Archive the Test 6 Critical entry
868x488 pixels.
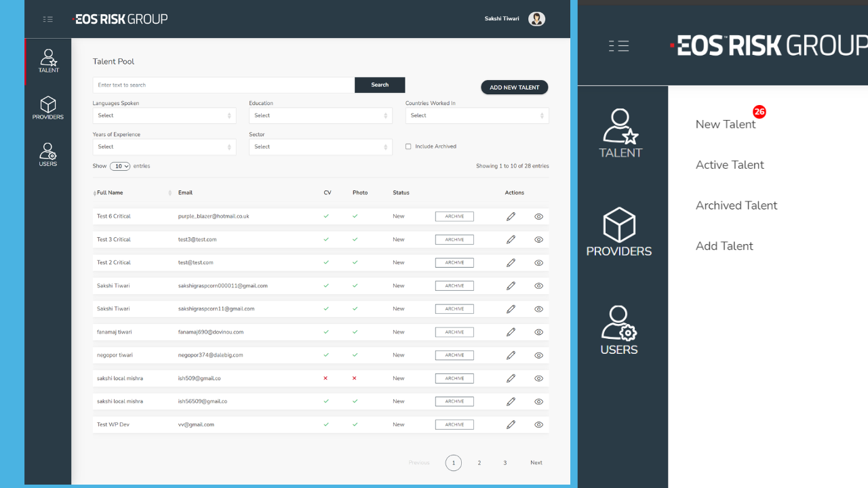(454, 216)
